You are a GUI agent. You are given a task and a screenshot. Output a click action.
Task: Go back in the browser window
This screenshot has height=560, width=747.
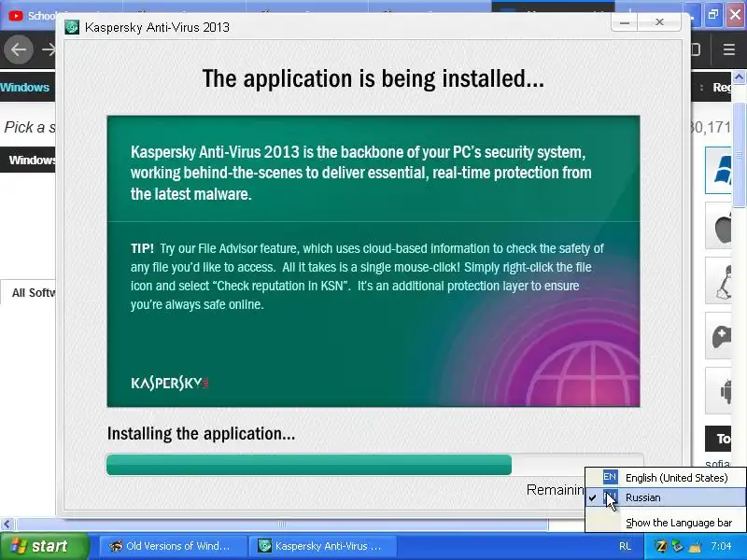pyautogui.click(x=19, y=49)
